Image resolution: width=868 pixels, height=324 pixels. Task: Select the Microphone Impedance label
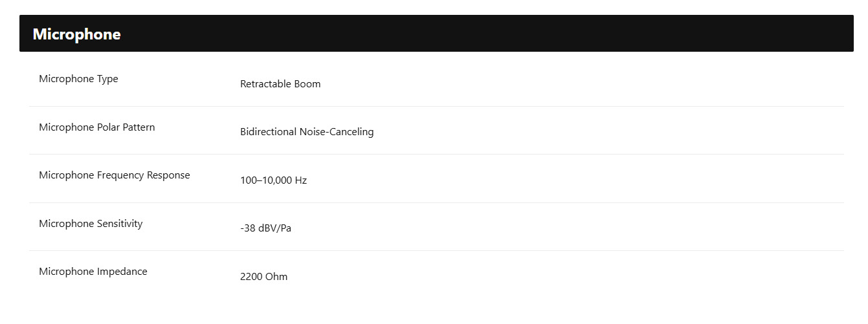tap(93, 272)
